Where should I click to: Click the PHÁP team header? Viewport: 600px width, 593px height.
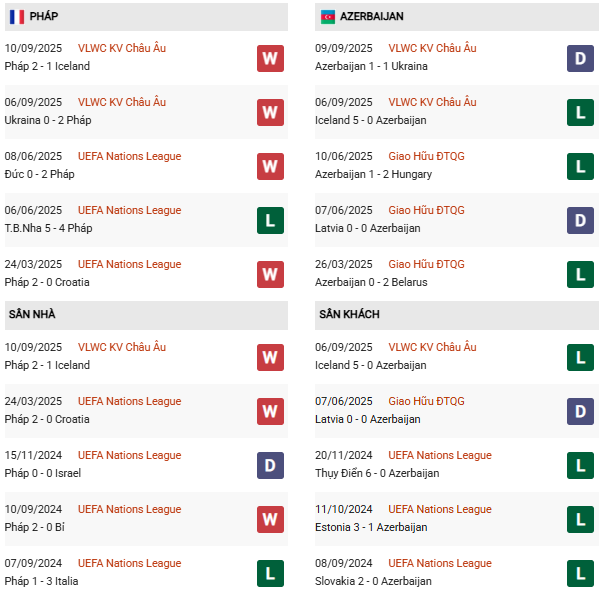(x=43, y=17)
